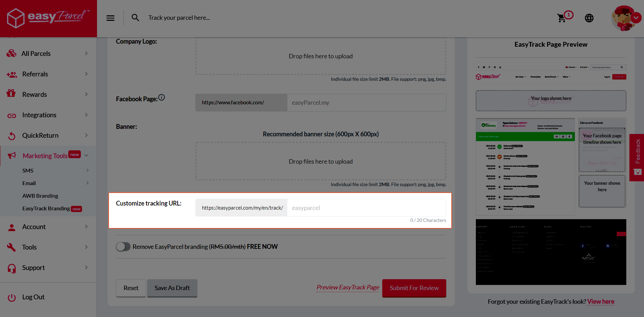Open the user avatar menu
The height and width of the screenshot is (317, 644).
626,18
